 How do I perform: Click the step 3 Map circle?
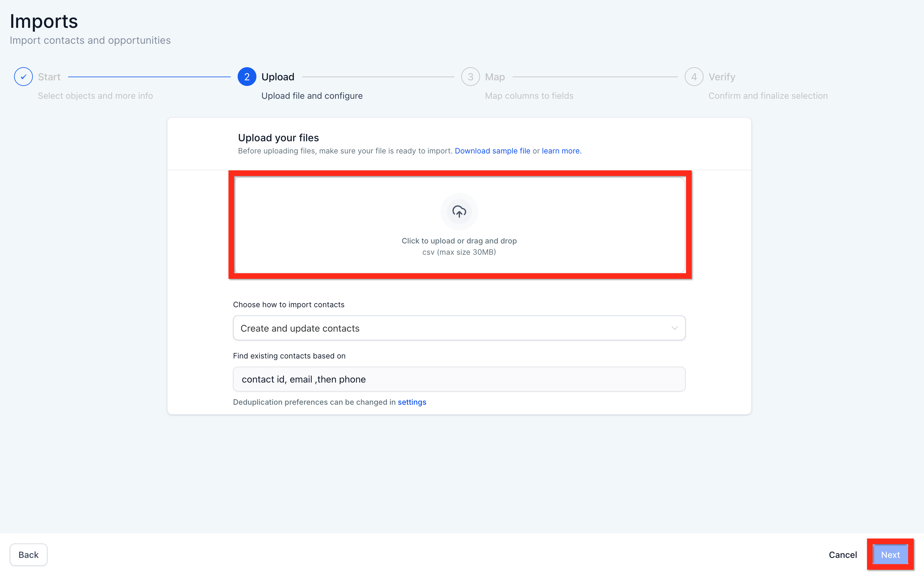(x=470, y=76)
